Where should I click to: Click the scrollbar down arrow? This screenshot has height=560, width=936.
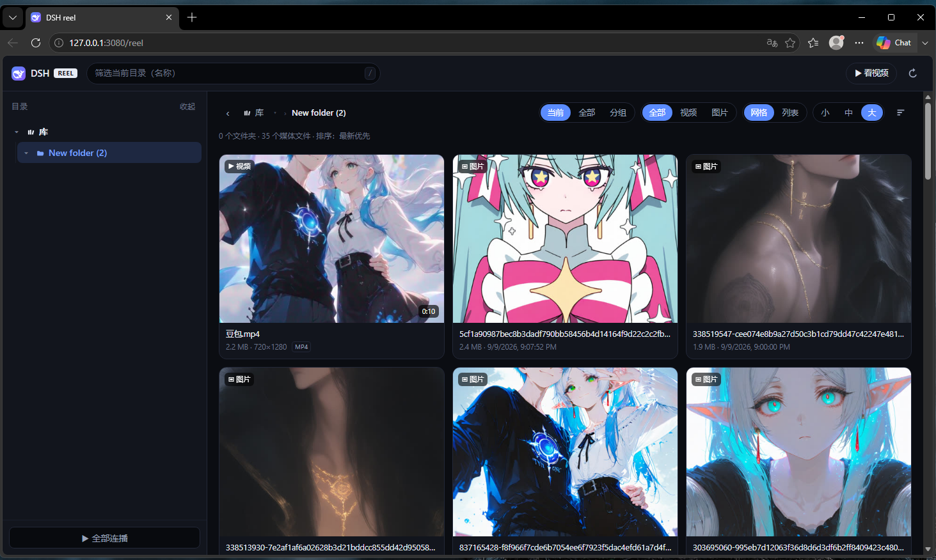pyautogui.click(x=928, y=549)
